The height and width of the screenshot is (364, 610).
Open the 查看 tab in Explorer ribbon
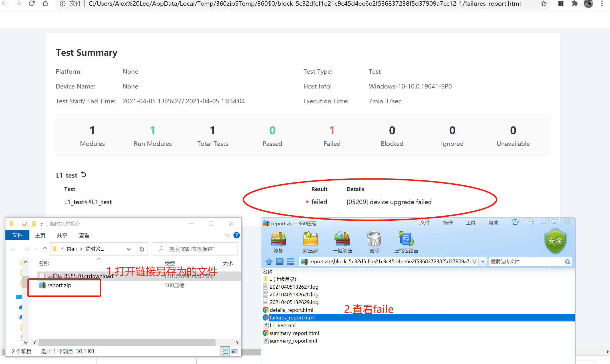(x=84, y=235)
